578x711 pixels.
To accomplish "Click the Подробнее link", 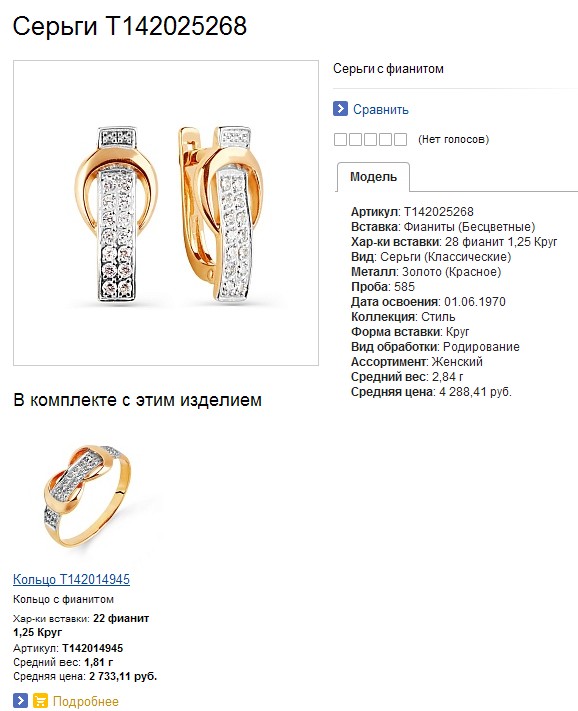I will (x=86, y=701).
